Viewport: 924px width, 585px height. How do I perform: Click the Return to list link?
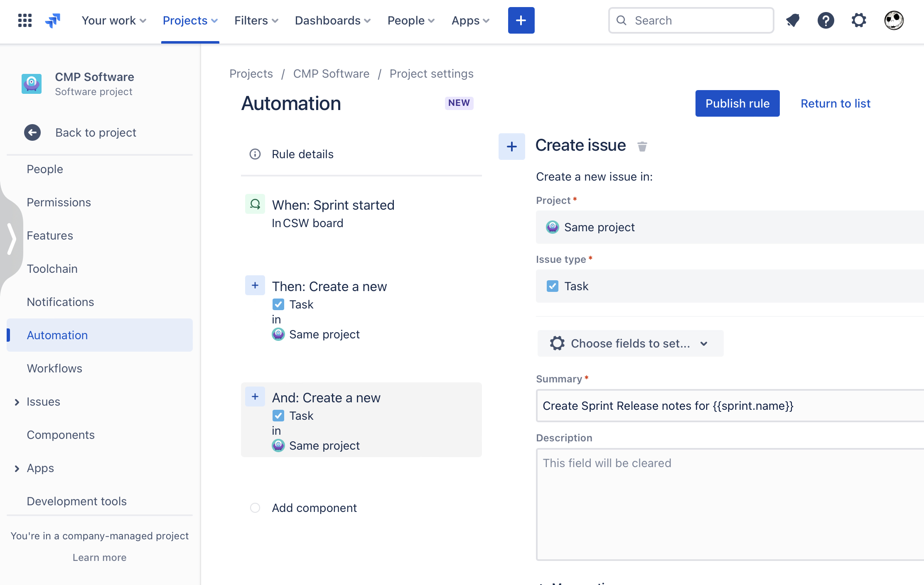click(x=836, y=103)
